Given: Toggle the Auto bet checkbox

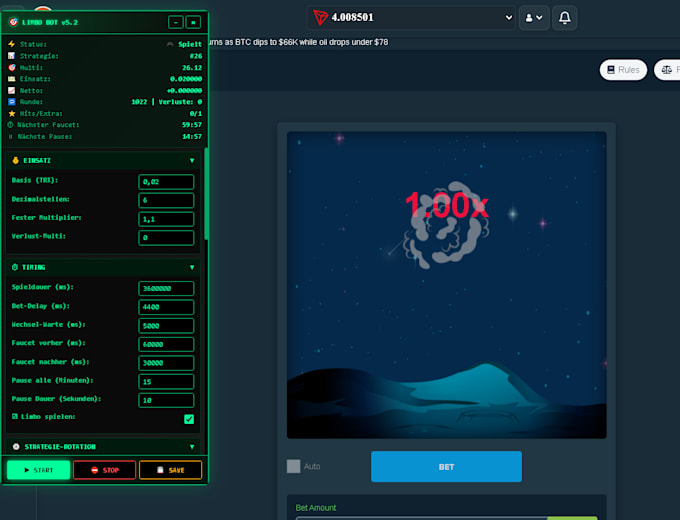Looking at the screenshot, I should click(294, 466).
